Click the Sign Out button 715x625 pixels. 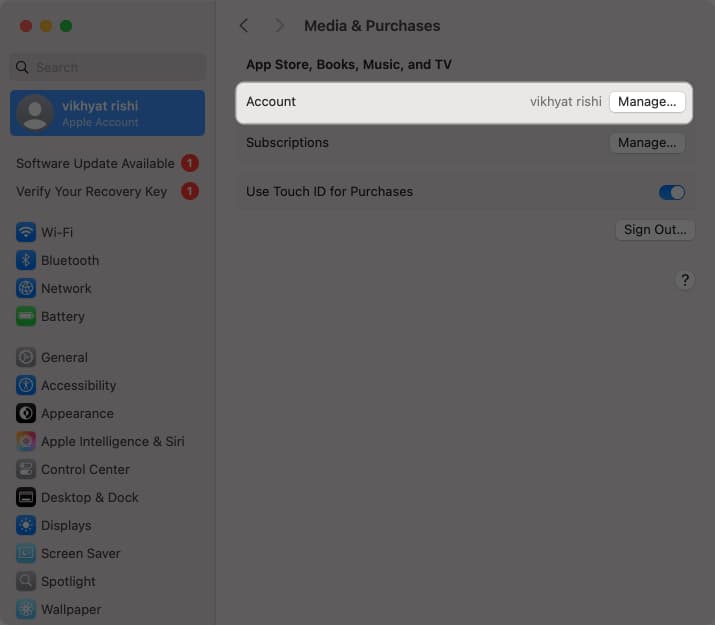(655, 230)
